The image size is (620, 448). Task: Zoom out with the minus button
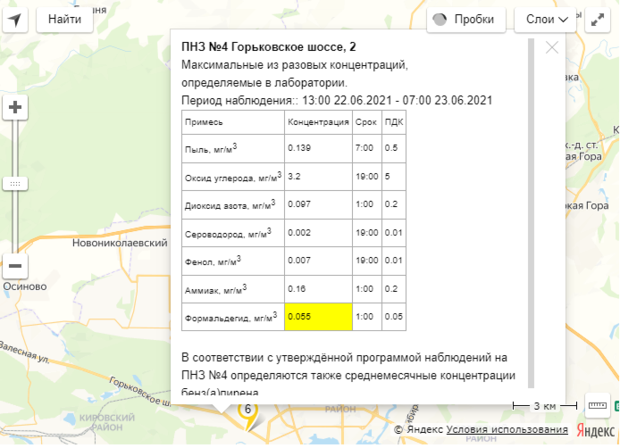[x=16, y=267]
